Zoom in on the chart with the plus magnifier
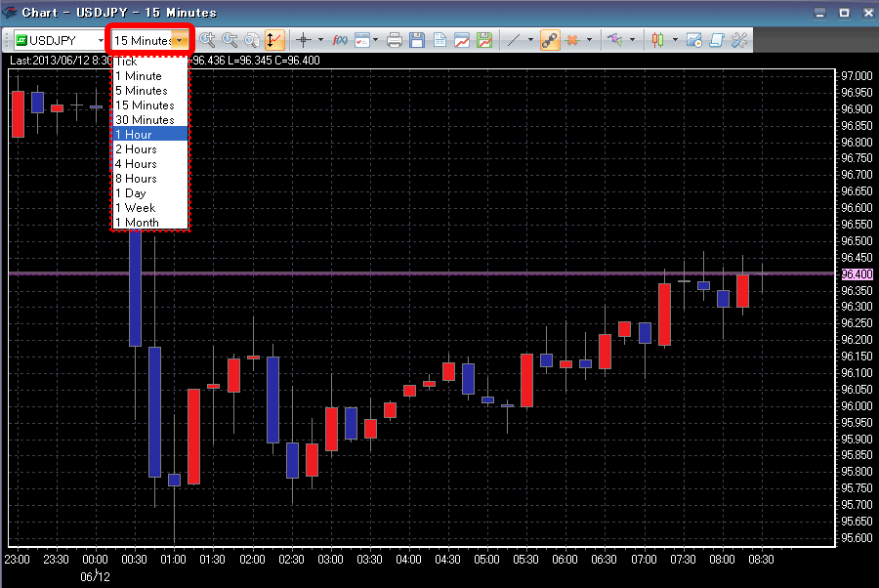879x588 pixels. pyautogui.click(x=207, y=40)
